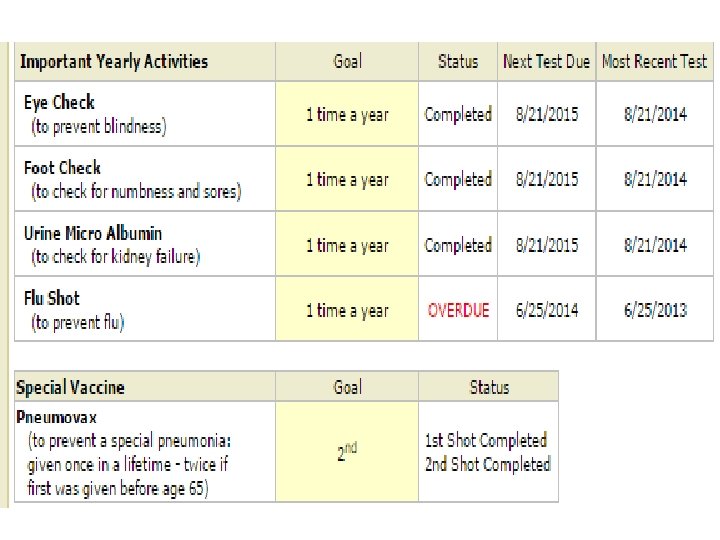Click the Eye Check activity label

(x=59, y=102)
